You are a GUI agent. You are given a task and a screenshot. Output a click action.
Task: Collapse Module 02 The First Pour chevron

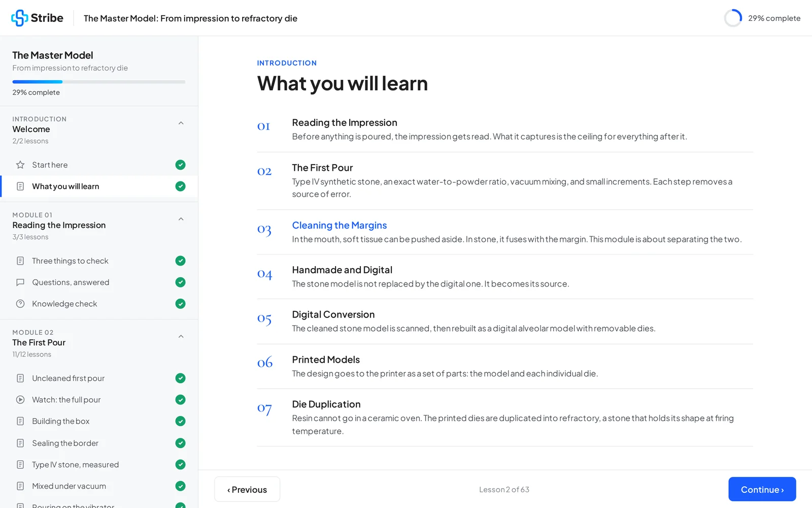click(181, 336)
